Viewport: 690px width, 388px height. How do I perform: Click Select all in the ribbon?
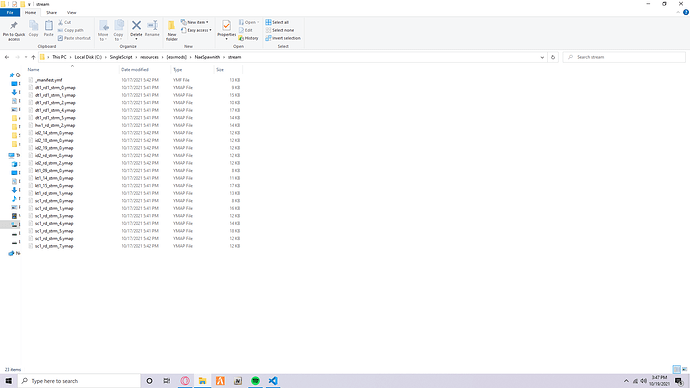[x=277, y=22]
